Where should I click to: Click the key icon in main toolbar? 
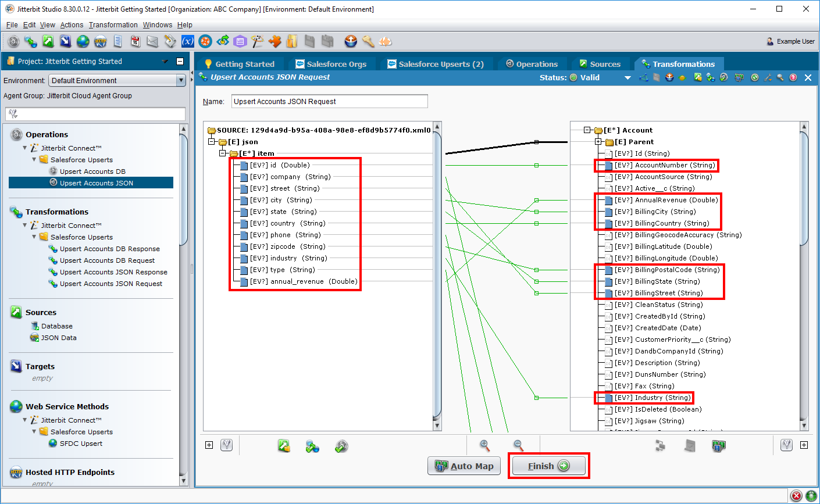[368, 41]
